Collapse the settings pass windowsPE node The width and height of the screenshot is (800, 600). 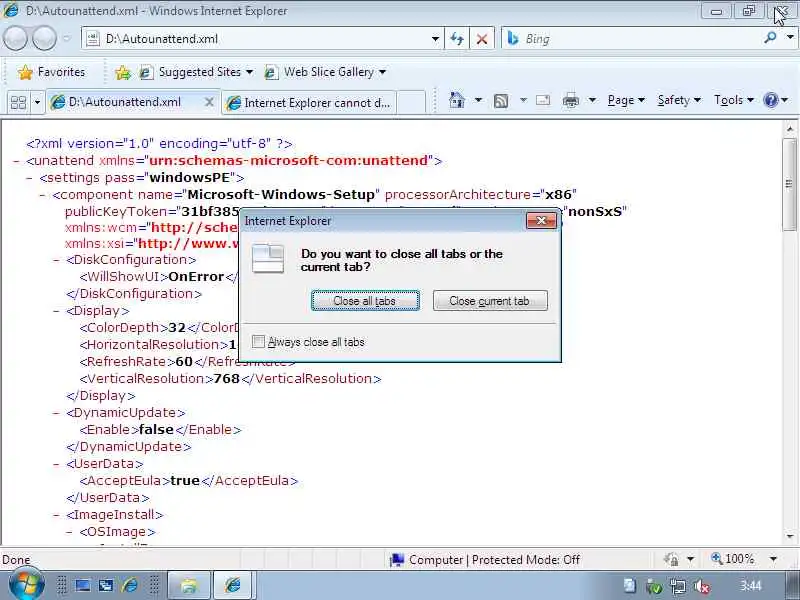pyautogui.click(x=30, y=178)
